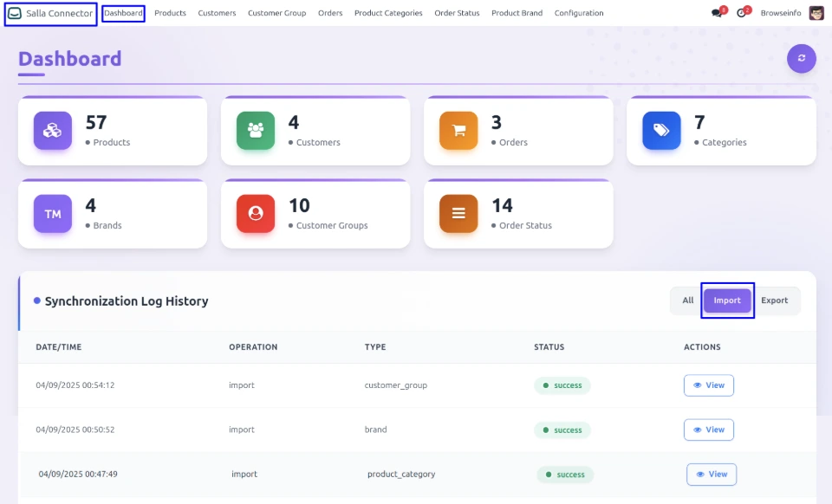Click the user avatar picture

coord(816,13)
